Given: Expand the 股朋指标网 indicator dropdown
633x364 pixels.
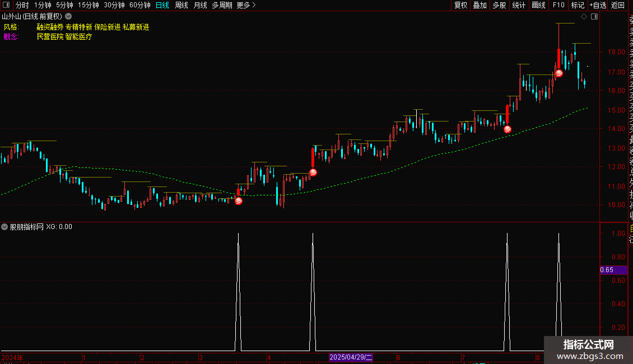Looking at the screenshot, I should (x=4, y=227).
